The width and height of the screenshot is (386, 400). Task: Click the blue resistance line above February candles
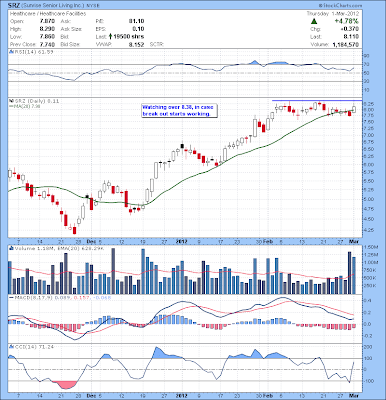pyautogui.click(x=317, y=100)
